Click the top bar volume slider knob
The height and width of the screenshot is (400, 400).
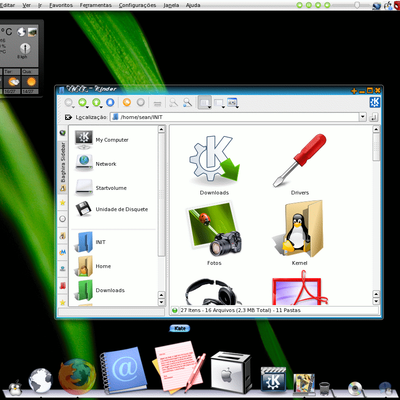357,5
